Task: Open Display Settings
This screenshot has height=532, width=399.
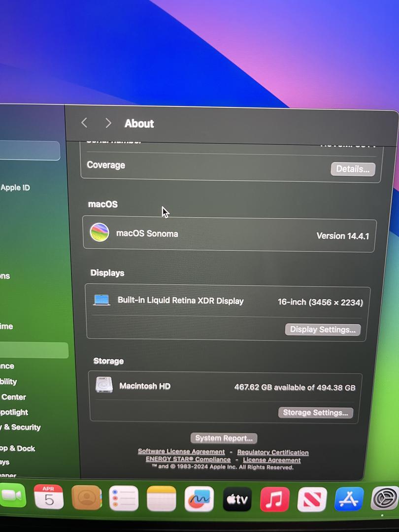Action: [x=323, y=330]
